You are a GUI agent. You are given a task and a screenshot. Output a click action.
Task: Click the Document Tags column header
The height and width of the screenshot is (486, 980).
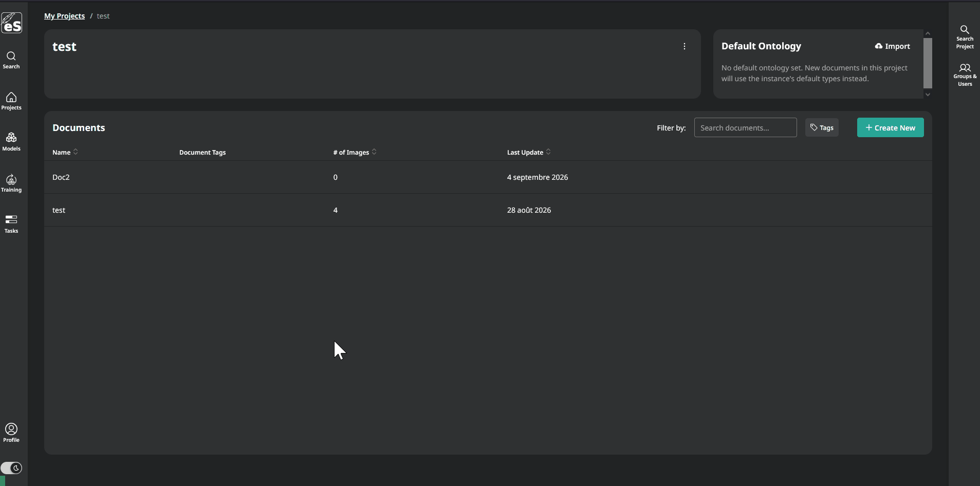(202, 152)
